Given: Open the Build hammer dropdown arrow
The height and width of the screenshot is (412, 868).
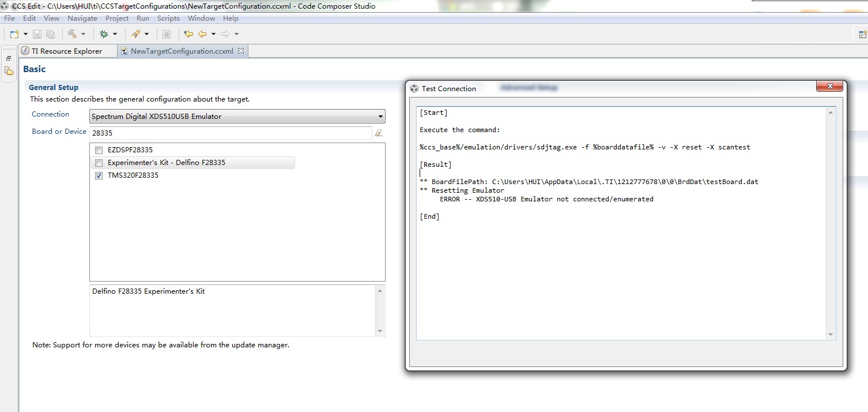Looking at the screenshot, I should (83, 35).
